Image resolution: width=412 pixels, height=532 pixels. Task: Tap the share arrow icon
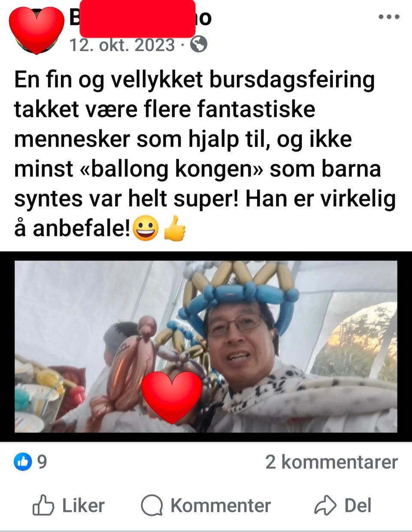325,505
